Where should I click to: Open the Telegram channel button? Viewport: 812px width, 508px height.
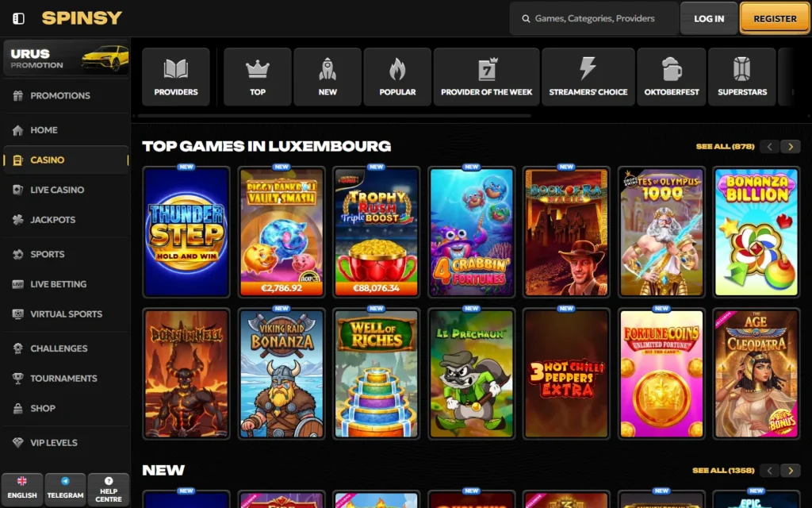point(65,488)
